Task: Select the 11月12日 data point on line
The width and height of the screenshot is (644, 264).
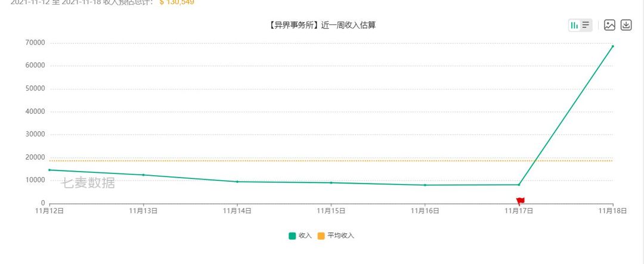Action: click(49, 170)
